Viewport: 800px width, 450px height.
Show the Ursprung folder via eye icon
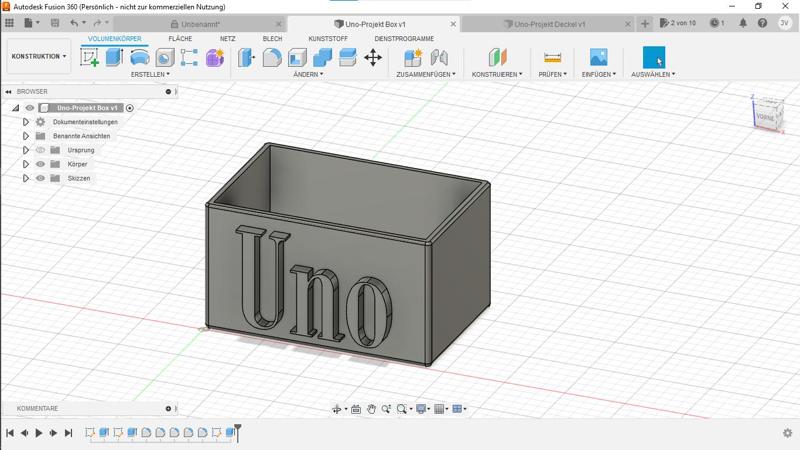[41, 150]
